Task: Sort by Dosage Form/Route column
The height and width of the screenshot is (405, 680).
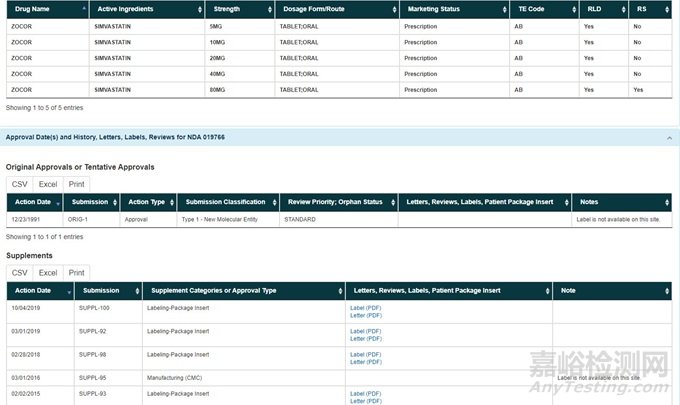Action: pos(336,9)
